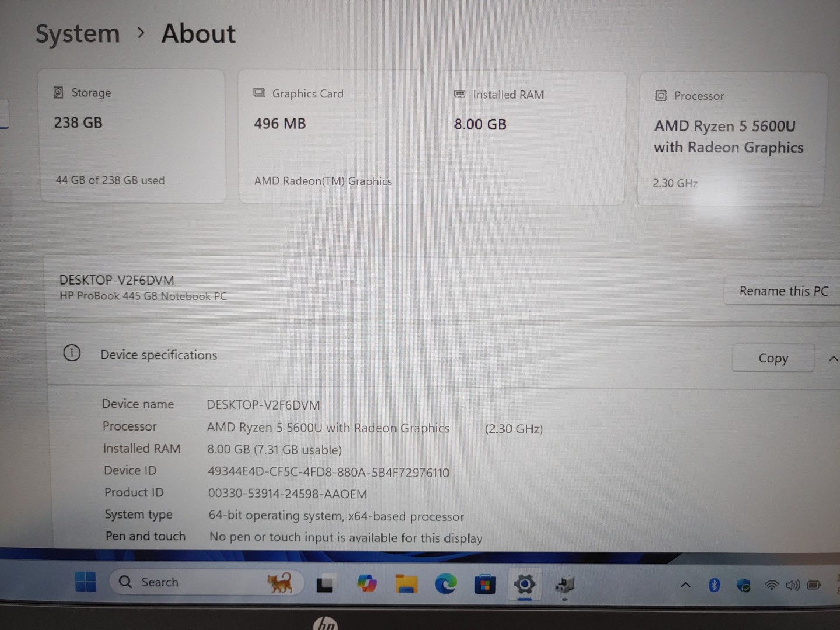The width and height of the screenshot is (840, 630).
Task: Open the Graphics Card info card
Action: 331,137
